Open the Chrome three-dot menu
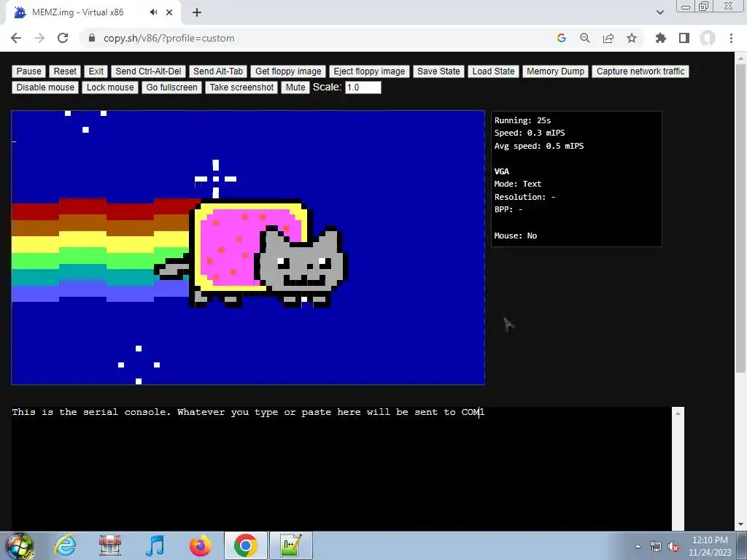The image size is (747, 560). click(731, 38)
